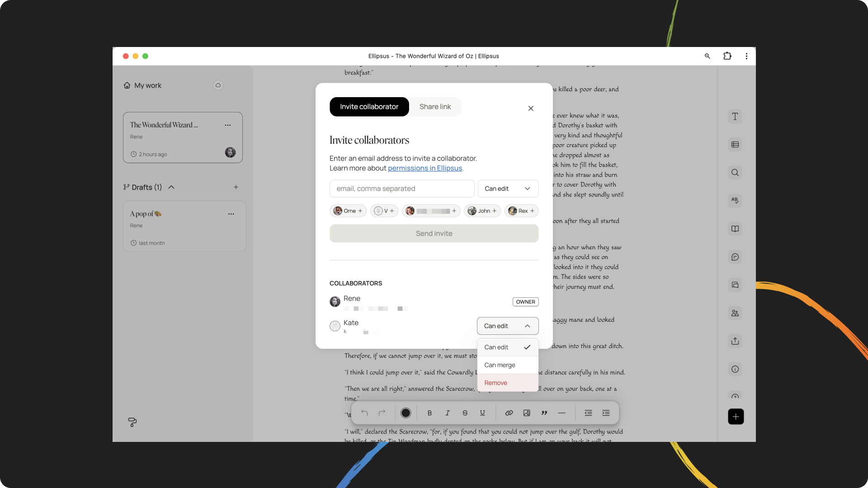The image size is (868, 488).
Task: Click the email address input field
Action: point(402,188)
